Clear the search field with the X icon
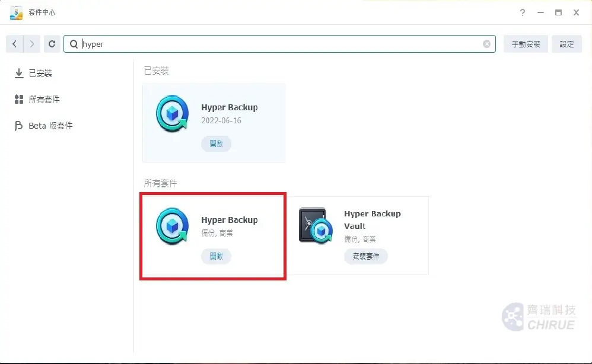Image resolution: width=592 pixels, height=364 pixels. pyautogui.click(x=486, y=44)
